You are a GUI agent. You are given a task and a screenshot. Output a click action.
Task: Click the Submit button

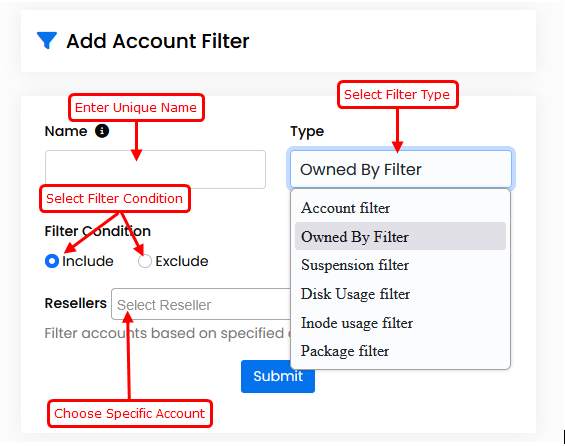pos(277,376)
